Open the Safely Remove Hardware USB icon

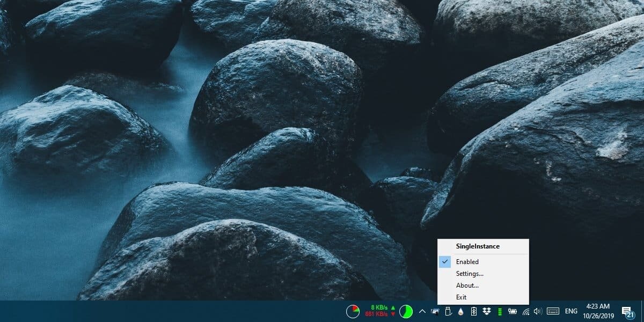tap(448, 311)
